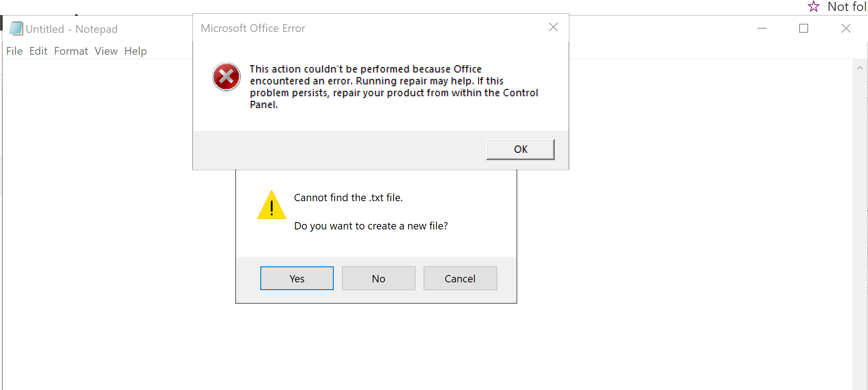Open the File menu
The image size is (868, 390).
tap(14, 51)
